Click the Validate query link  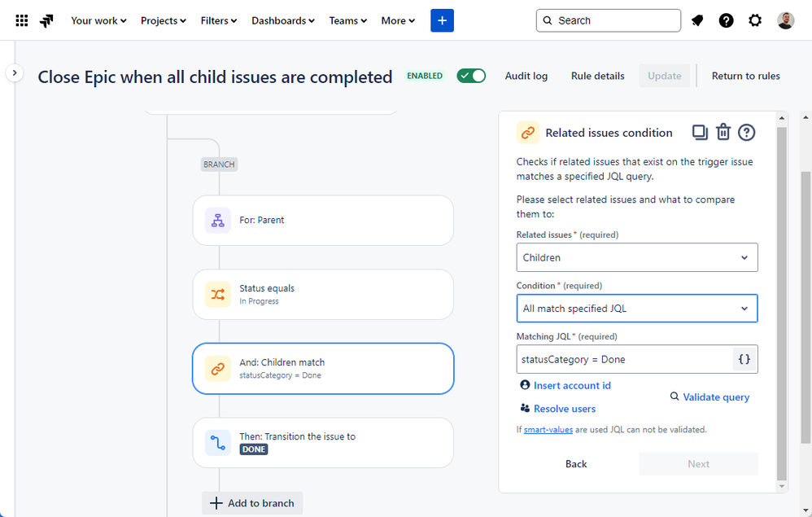pos(709,397)
